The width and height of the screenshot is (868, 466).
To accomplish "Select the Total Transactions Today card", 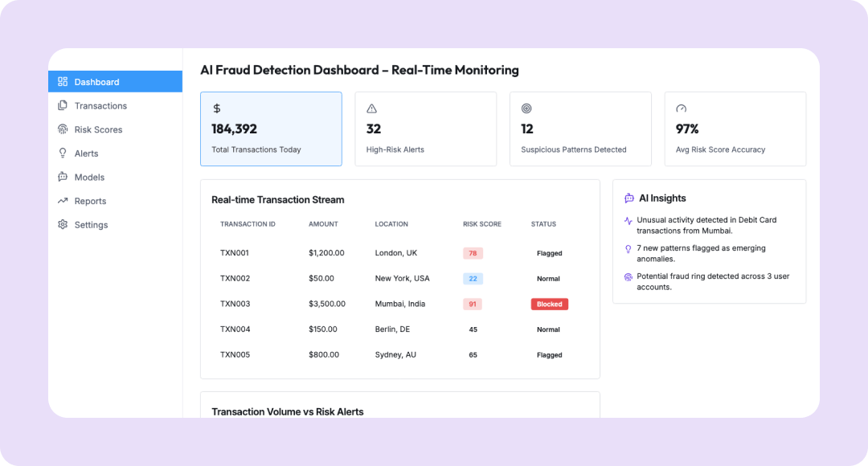I will click(x=271, y=129).
